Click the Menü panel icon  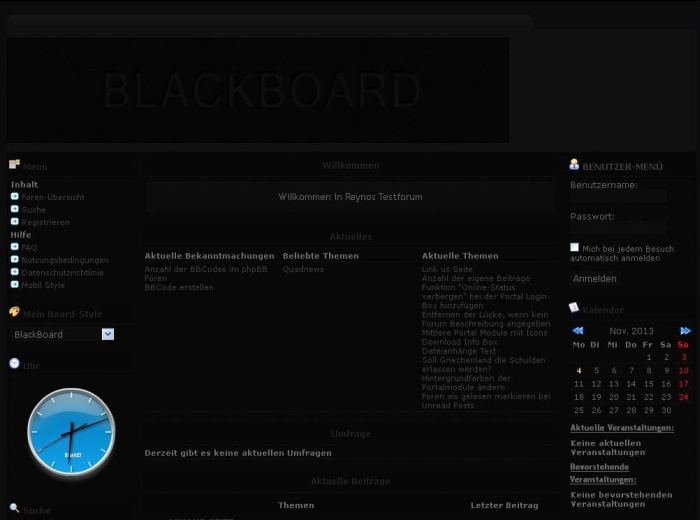(14, 165)
